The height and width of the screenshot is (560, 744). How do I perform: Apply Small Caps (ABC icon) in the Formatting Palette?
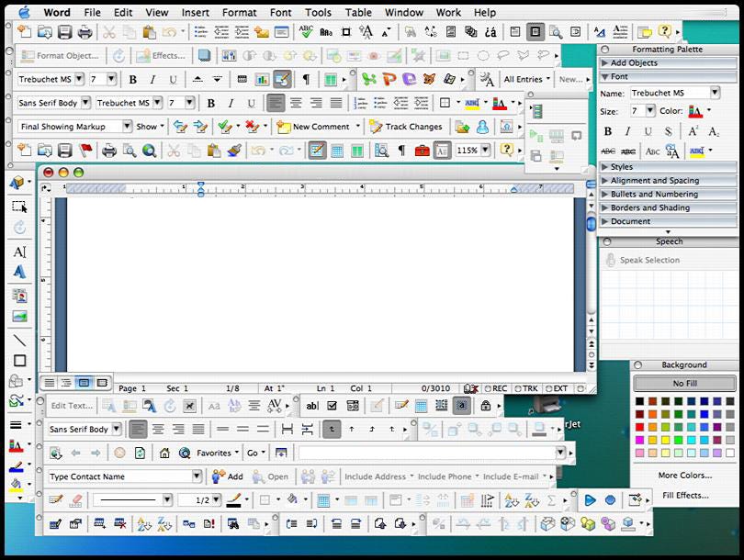point(652,151)
